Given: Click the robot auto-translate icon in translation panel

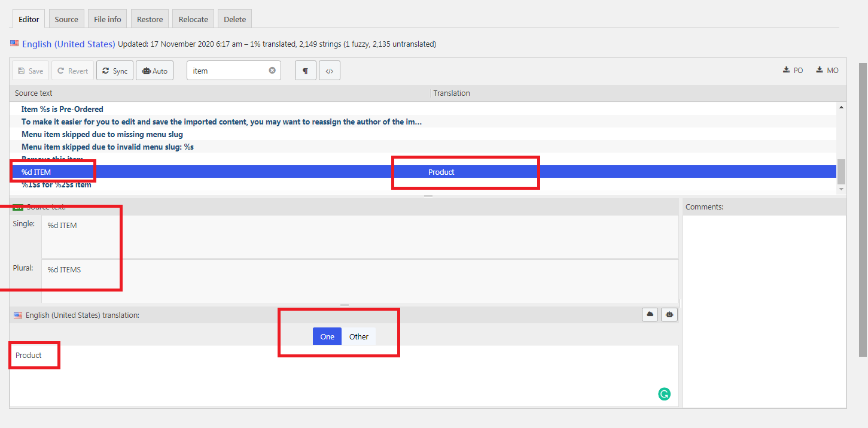Looking at the screenshot, I should pyautogui.click(x=669, y=314).
